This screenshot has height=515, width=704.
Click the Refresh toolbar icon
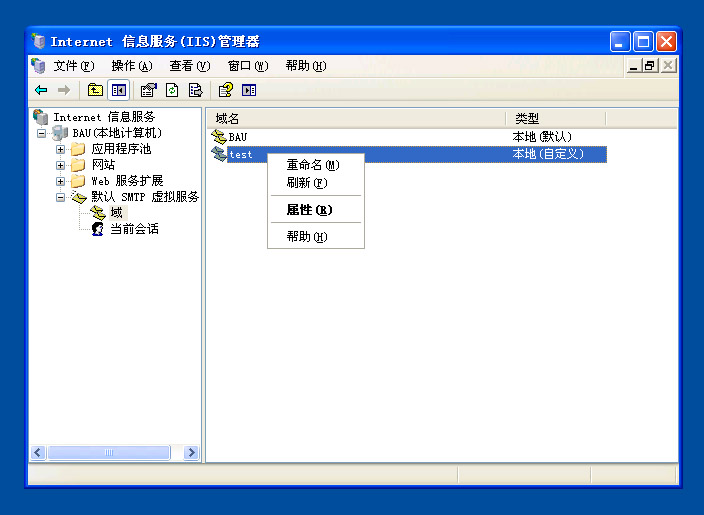tap(172, 90)
